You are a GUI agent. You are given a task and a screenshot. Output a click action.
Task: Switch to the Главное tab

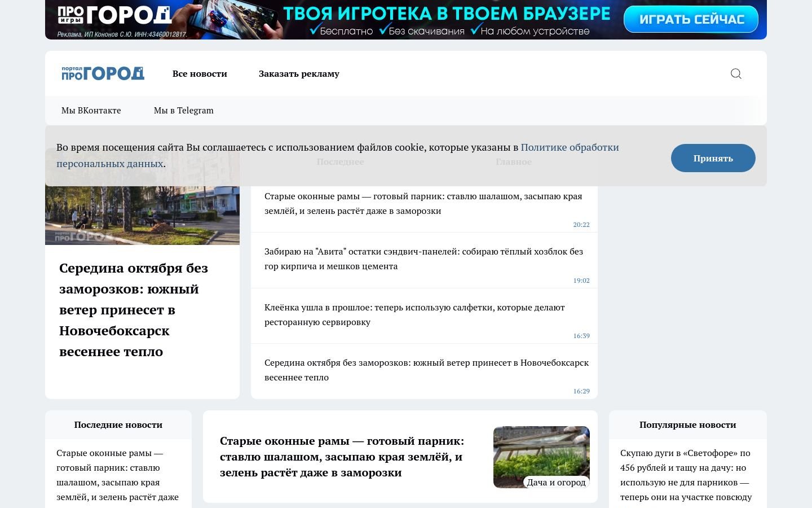514,161
